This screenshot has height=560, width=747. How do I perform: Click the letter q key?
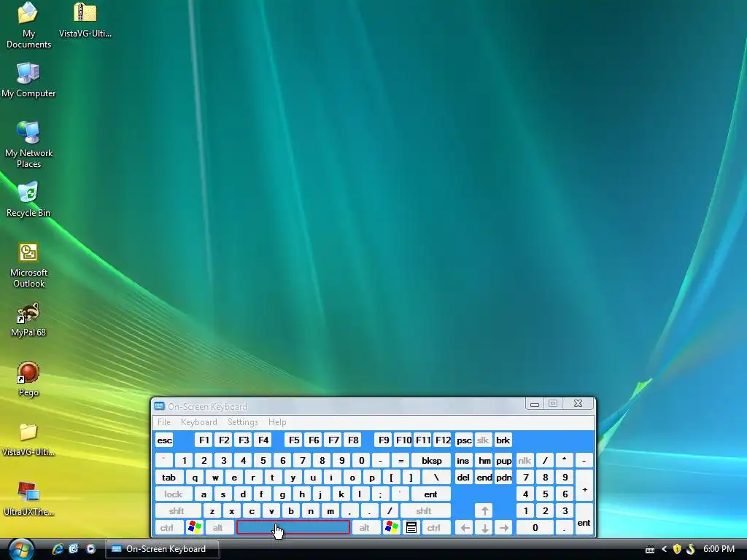tap(195, 477)
